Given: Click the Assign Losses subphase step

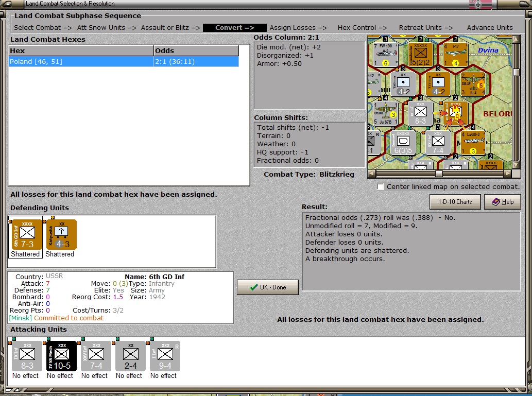Looking at the screenshot, I should coord(298,28).
